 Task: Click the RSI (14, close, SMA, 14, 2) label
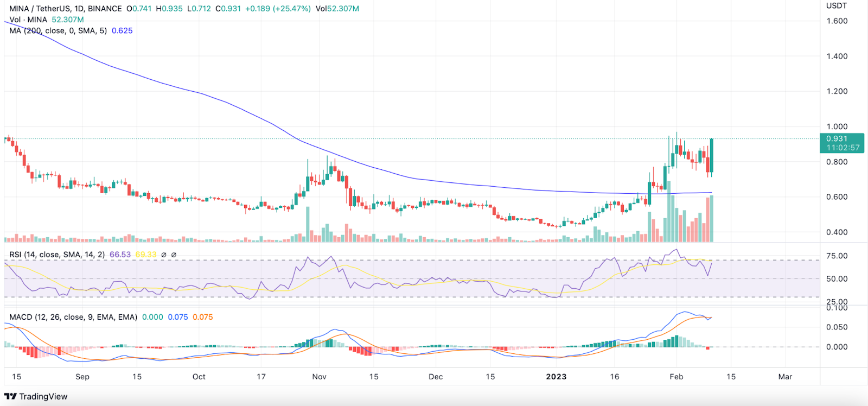57,254
